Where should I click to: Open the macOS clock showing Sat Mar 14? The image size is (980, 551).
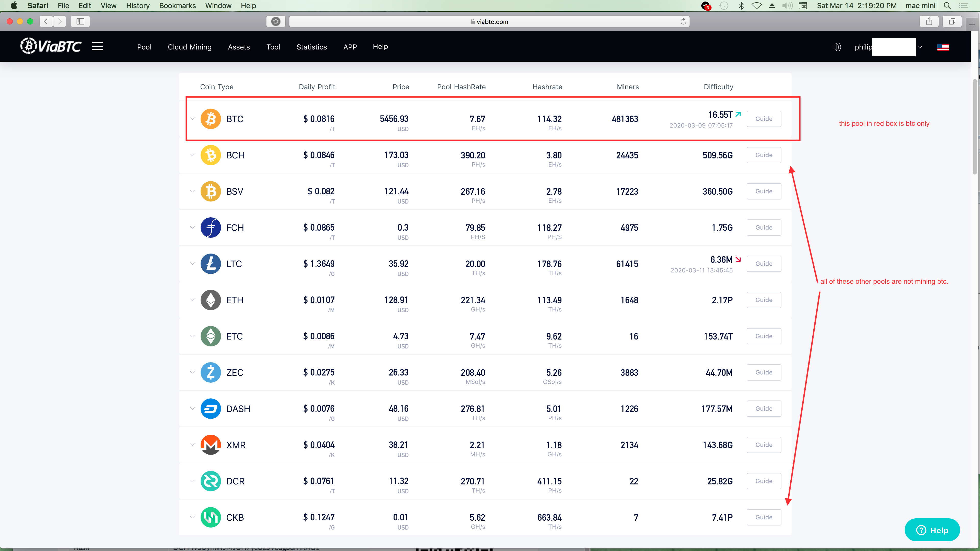(857, 6)
